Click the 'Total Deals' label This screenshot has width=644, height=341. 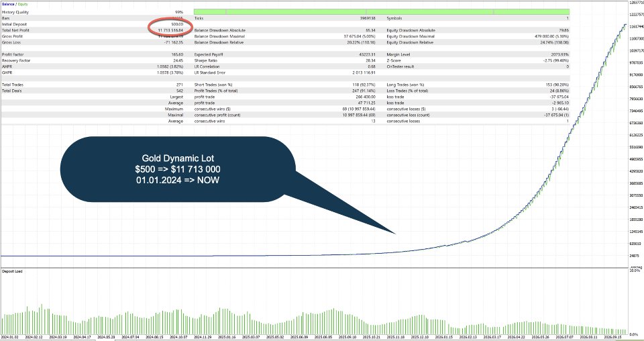click(11, 91)
